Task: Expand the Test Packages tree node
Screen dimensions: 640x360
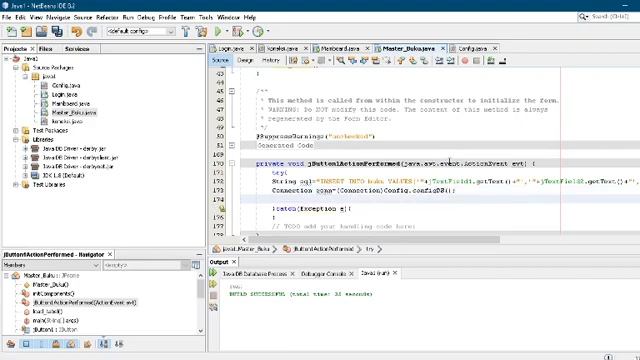Action: [x=16, y=131]
